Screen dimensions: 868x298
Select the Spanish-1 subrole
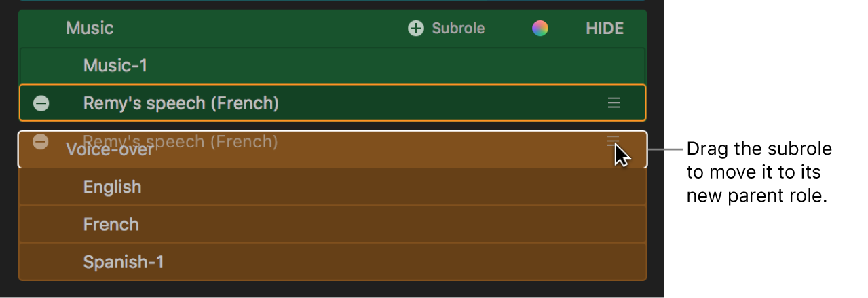pyautogui.click(x=124, y=262)
